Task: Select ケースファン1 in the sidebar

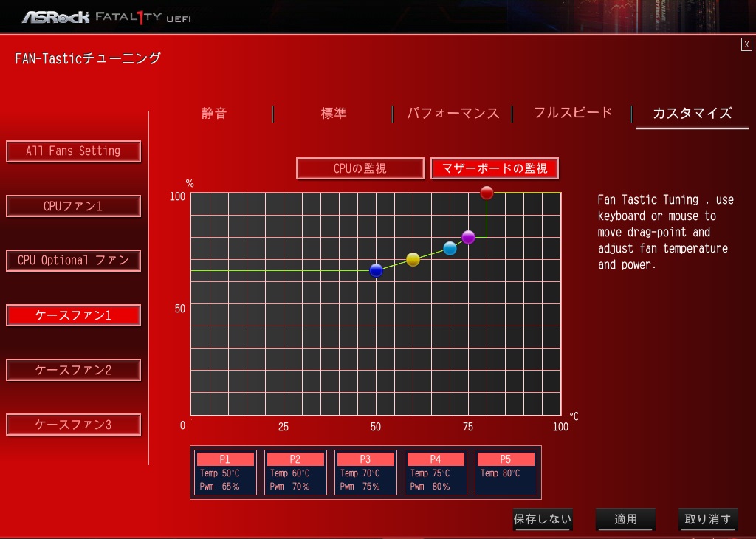Action: pos(73,315)
